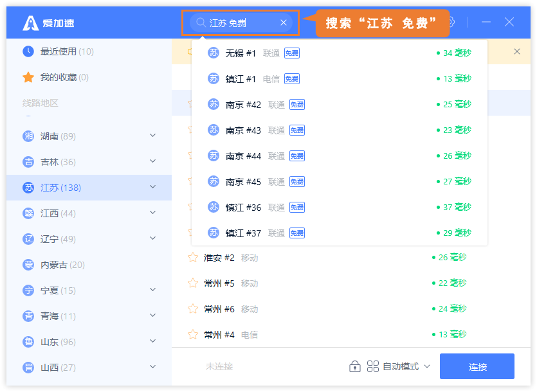Toggle the favorite star for 常州 #5
This screenshot has width=537, height=392.
click(x=192, y=283)
